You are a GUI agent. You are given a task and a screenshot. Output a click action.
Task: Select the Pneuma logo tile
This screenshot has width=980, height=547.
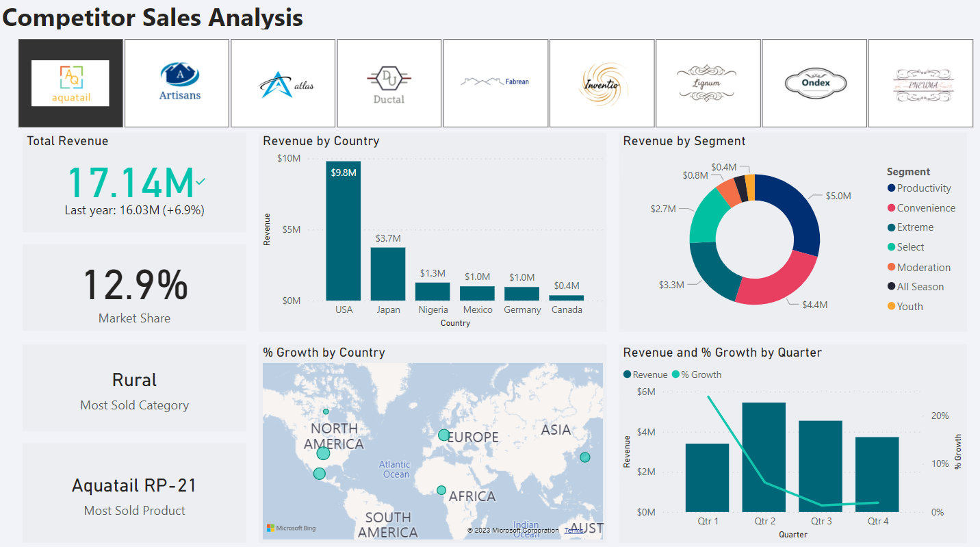click(920, 83)
